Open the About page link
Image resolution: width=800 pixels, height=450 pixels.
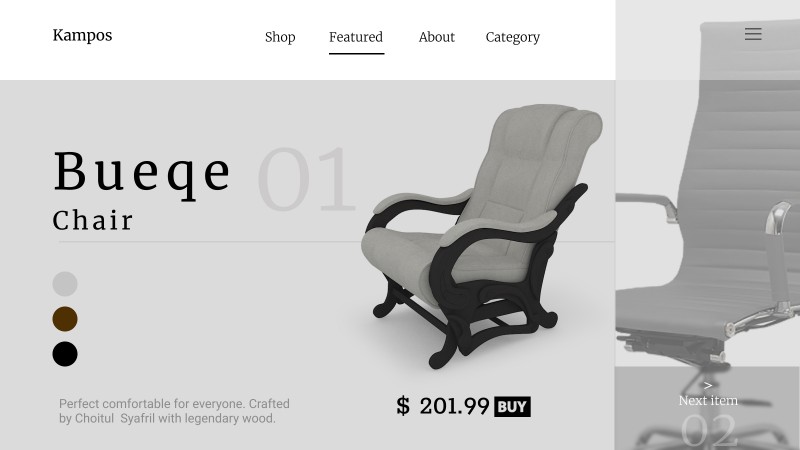[x=437, y=37]
